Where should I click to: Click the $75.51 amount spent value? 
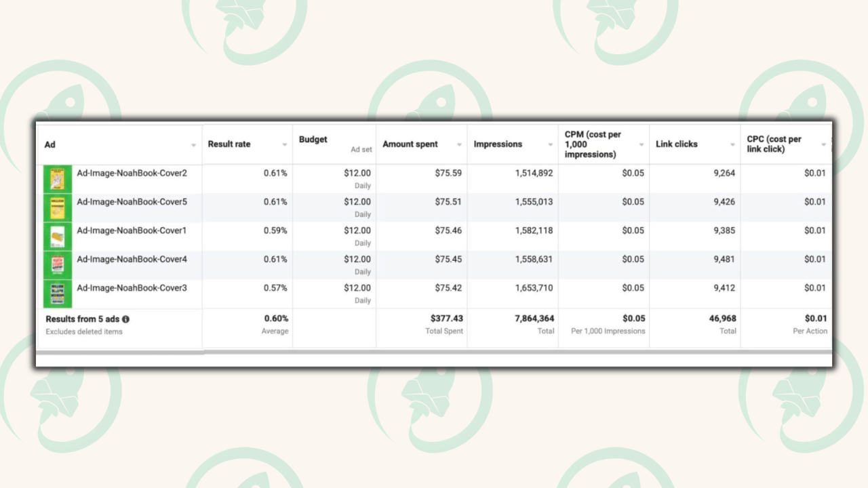[x=448, y=202]
